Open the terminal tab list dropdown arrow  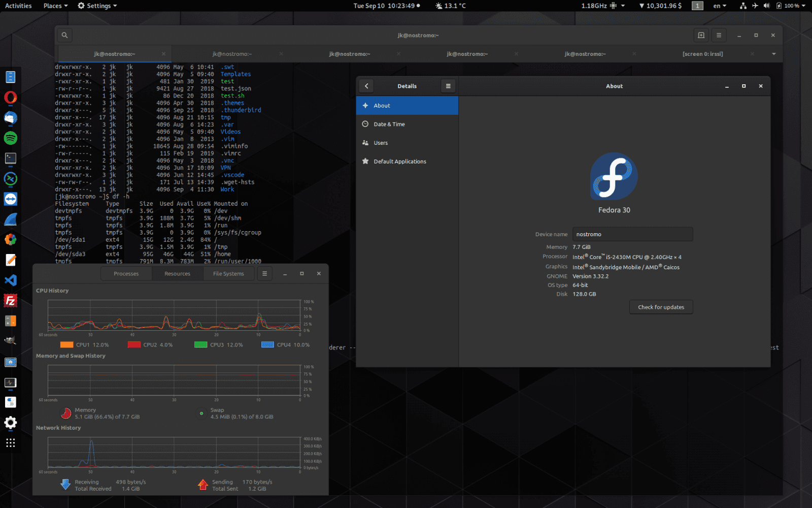(774, 53)
